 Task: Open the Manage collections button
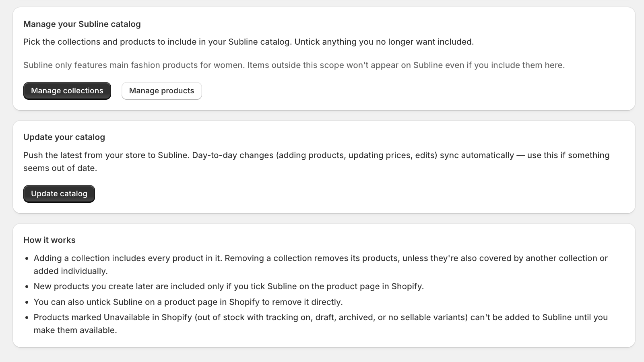pos(67,91)
